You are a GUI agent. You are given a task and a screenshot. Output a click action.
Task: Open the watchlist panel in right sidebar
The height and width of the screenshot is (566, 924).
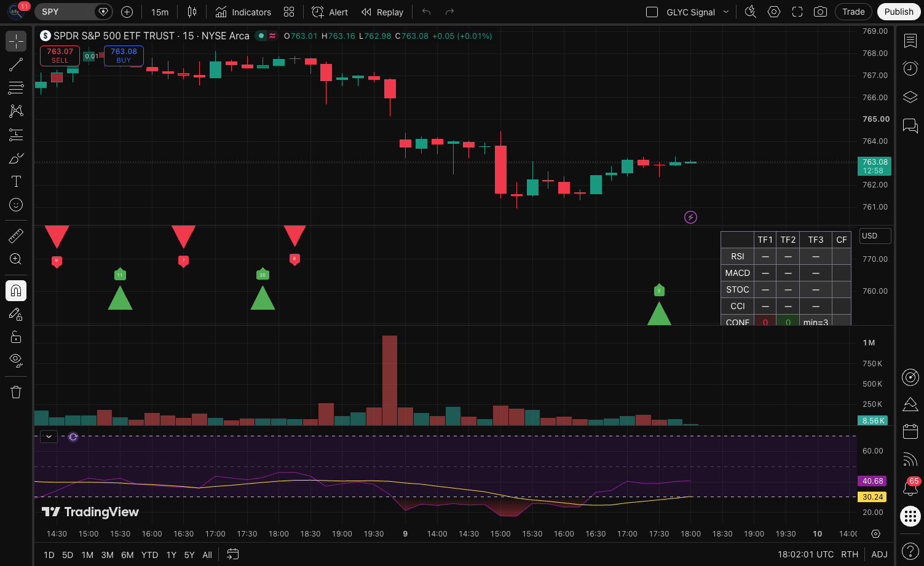(x=910, y=41)
